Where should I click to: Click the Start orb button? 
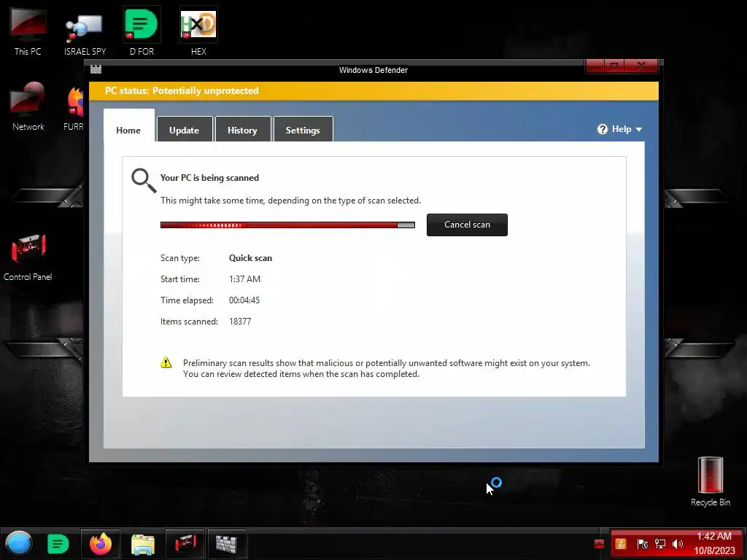[x=18, y=543]
